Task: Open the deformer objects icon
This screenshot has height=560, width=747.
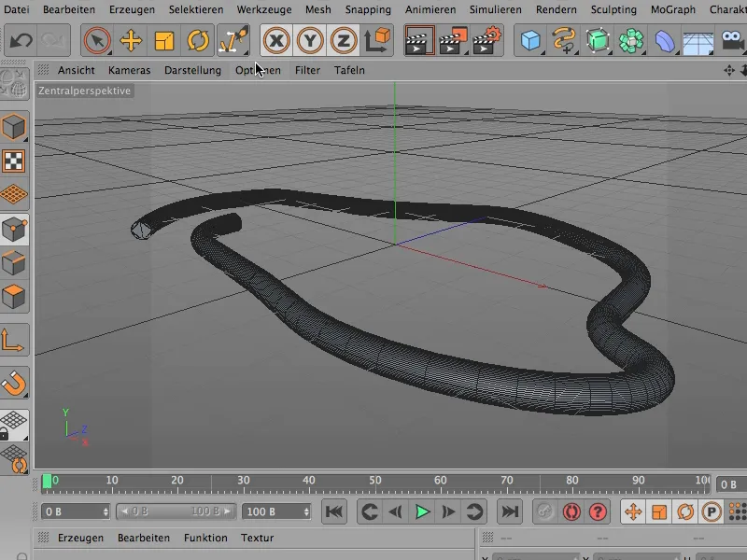Action: click(665, 40)
